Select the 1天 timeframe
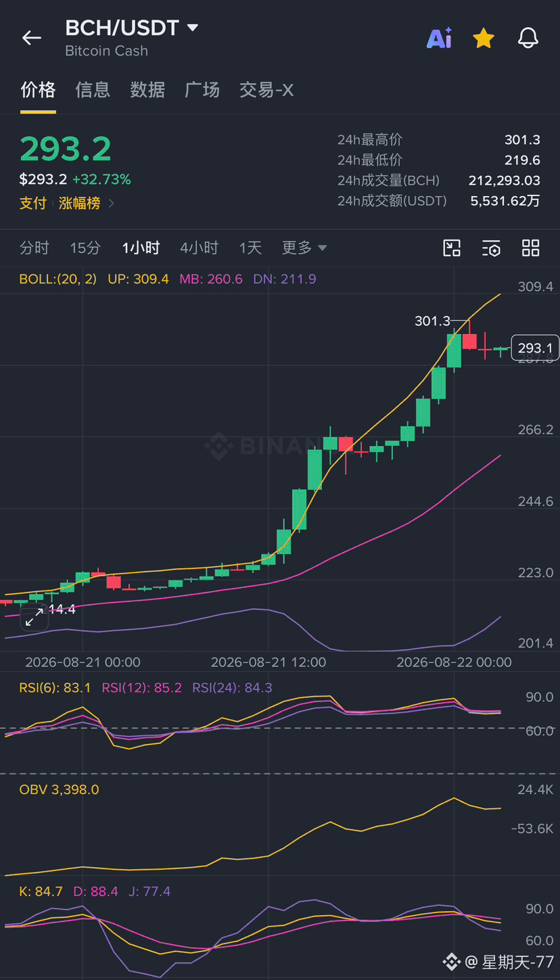 [250, 248]
